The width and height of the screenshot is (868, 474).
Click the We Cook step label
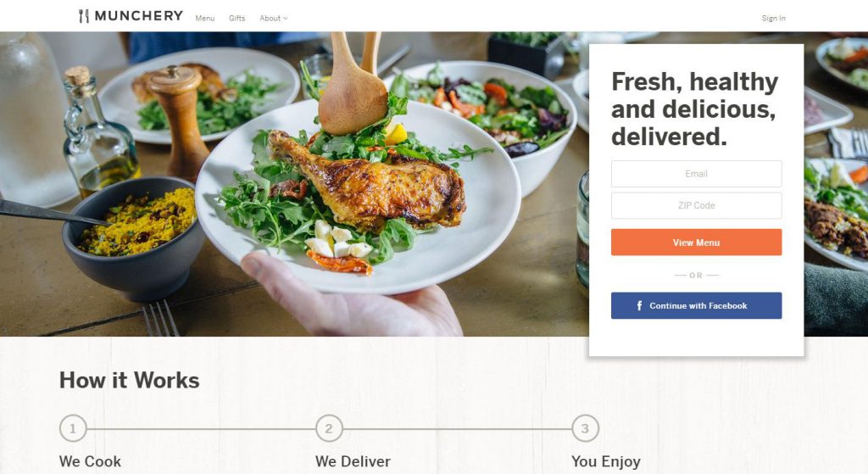[x=90, y=461]
